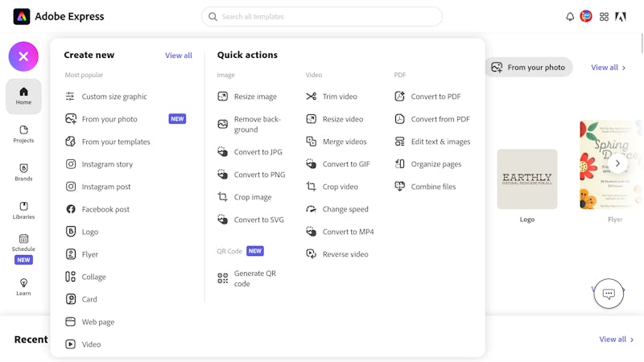Viewport: 644px width, 362px height.
Task: Click the Crop image icon
Action: [x=223, y=196]
